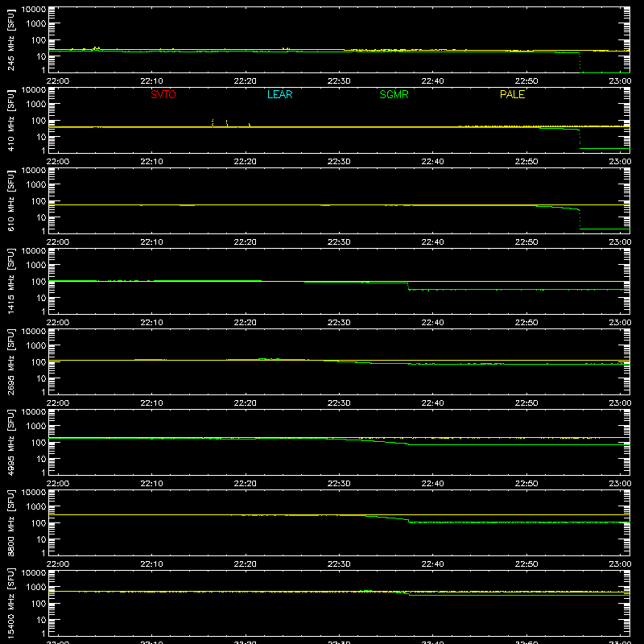The height and width of the screenshot is (644, 644).
Task: Click the red SVTO station label
Action: tap(163, 94)
